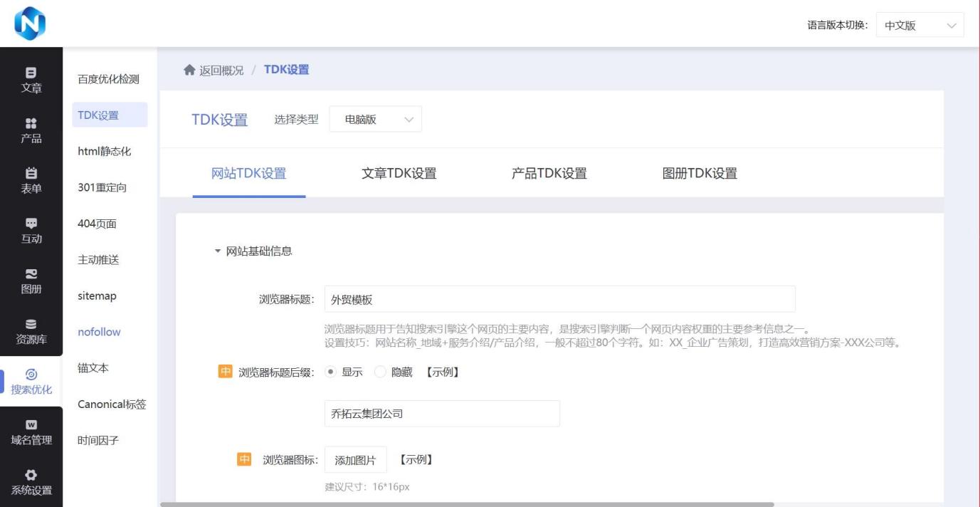This screenshot has width=980, height=507.
Task: Open the 产品 sidebar icon
Action: [31, 130]
